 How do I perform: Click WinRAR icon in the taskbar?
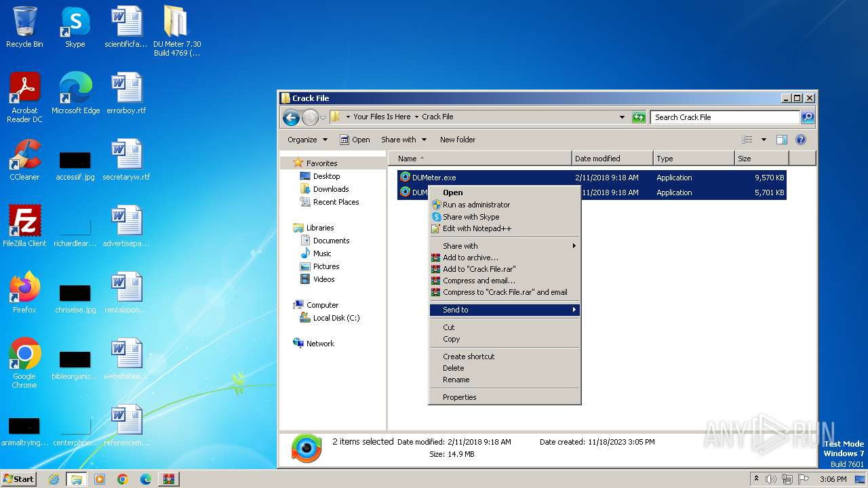[x=169, y=479]
